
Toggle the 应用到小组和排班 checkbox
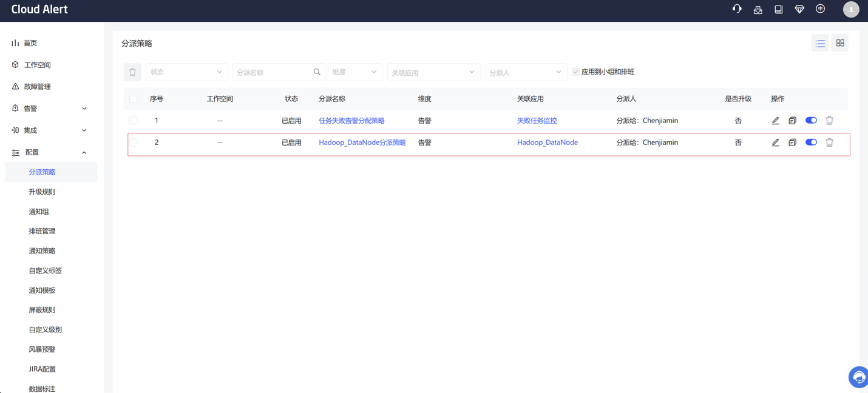(x=575, y=72)
